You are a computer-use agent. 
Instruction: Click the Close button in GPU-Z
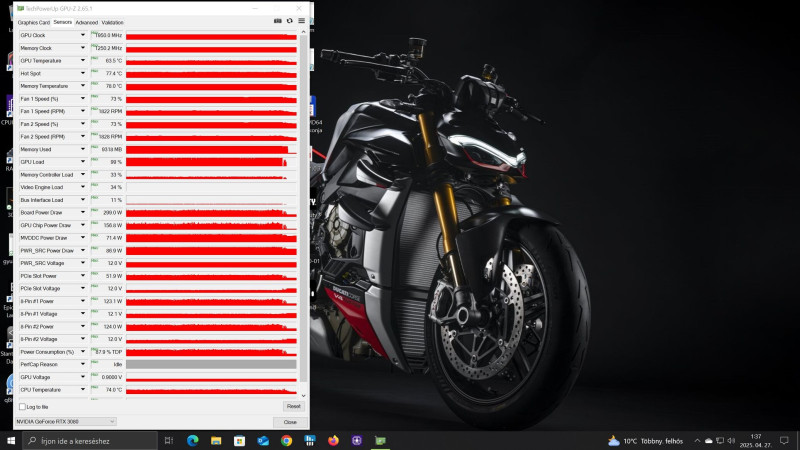(290, 422)
